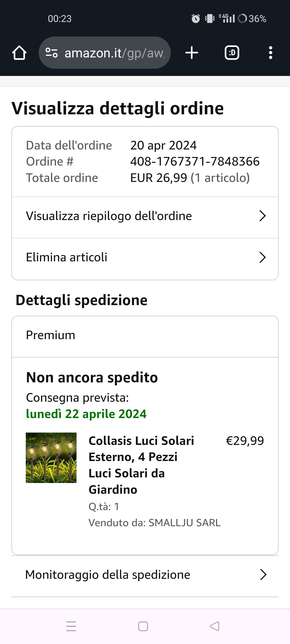The image size is (290, 644).
Task: Tap the seller name SMALLJU SARL
Action: pyautogui.click(x=185, y=523)
